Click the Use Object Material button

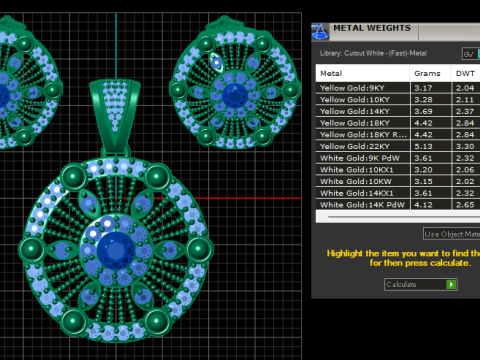452,234
